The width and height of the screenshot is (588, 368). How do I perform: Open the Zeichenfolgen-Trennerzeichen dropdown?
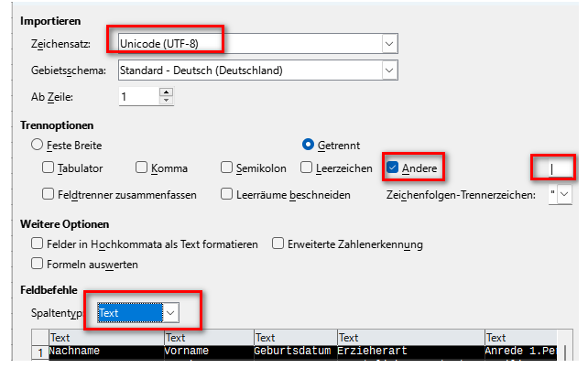point(565,194)
